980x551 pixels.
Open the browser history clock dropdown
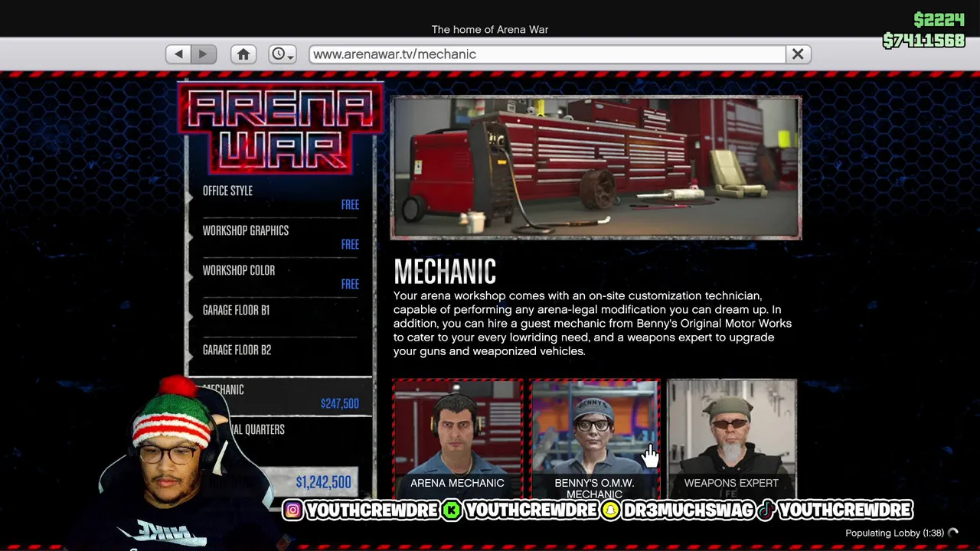[x=282, y=54]
